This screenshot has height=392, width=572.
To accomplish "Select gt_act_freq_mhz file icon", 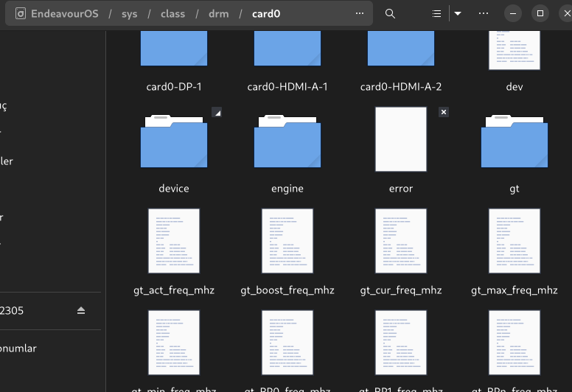I will click(x=174, y=241).
